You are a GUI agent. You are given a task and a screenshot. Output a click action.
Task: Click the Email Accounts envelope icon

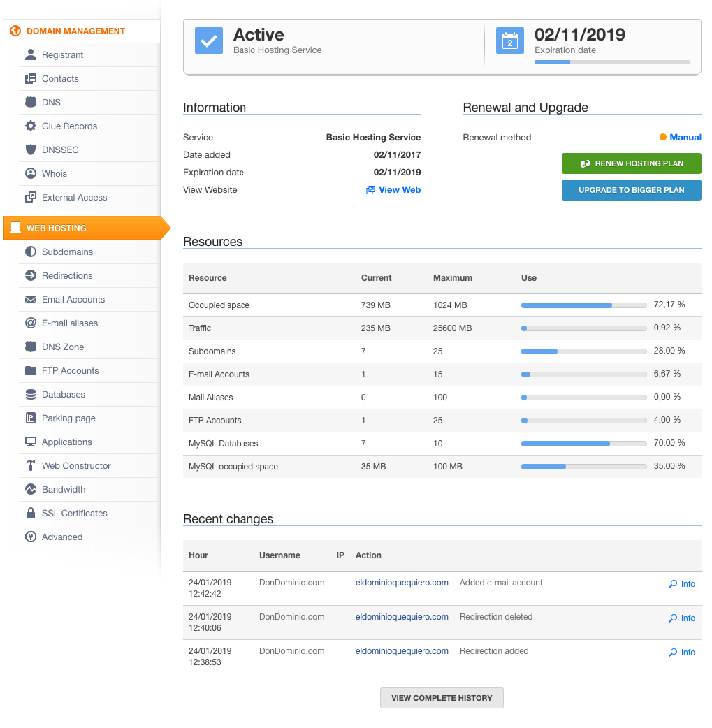coord(31,300)
